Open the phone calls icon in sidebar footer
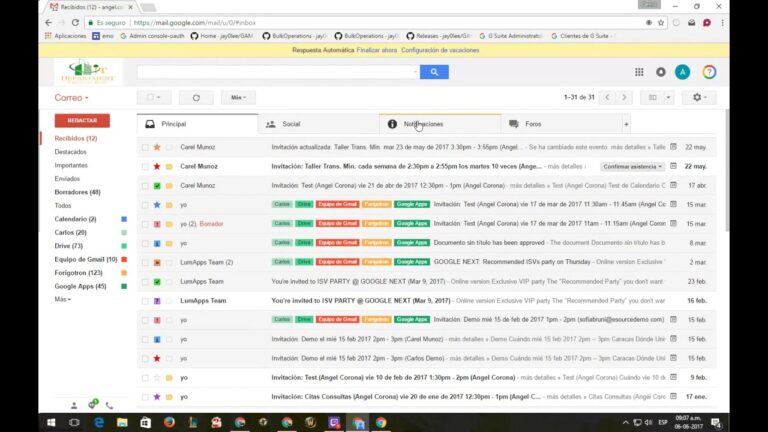Screen dimensions: 768x432 pos(109,406)
